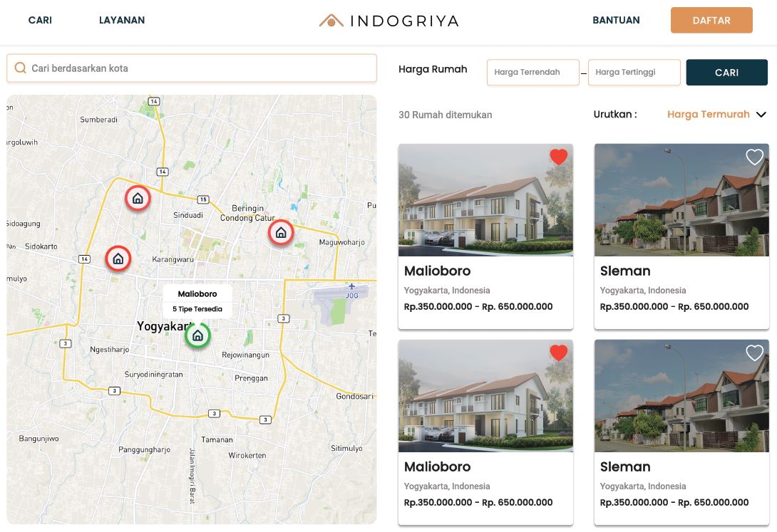Click the green Malioboro house map marker
Screen dimensions: 777x532
click(197, 335)
